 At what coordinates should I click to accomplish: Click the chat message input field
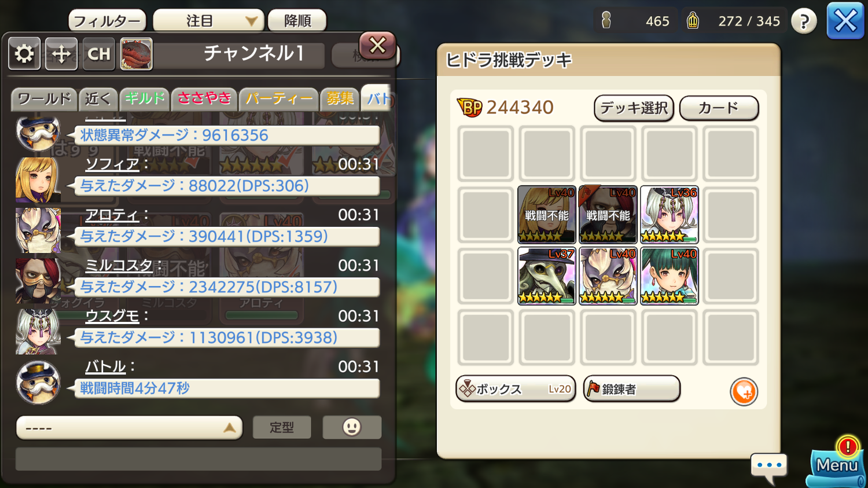198,459
